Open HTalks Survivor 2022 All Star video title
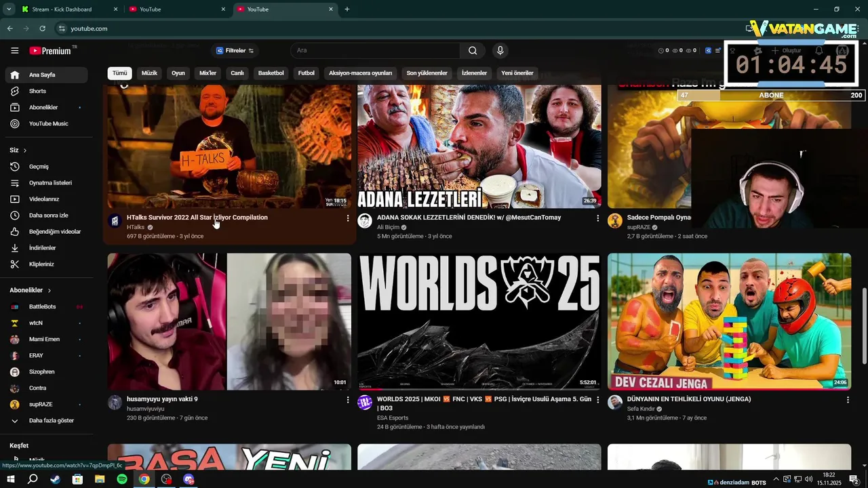868x488 pixels. coord(197,218)
